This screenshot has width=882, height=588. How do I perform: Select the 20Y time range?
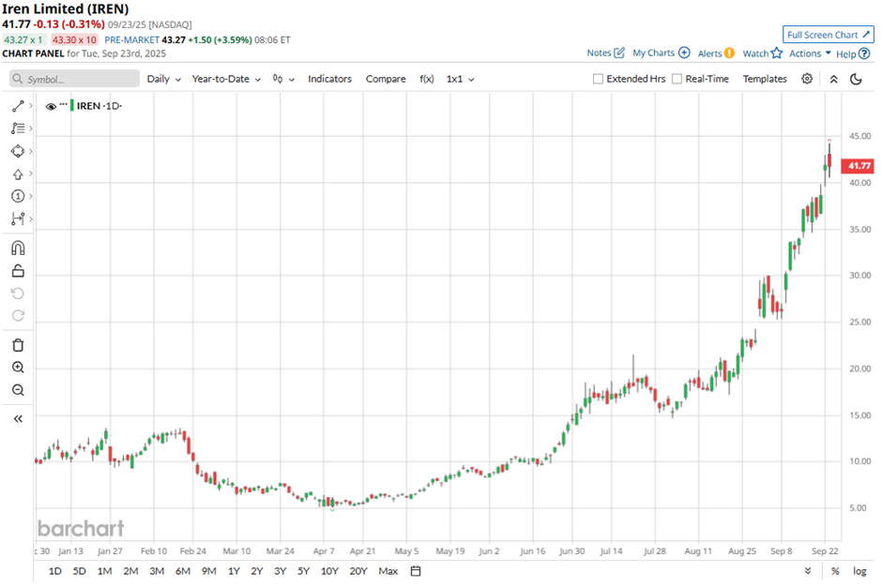click(358, 571)
